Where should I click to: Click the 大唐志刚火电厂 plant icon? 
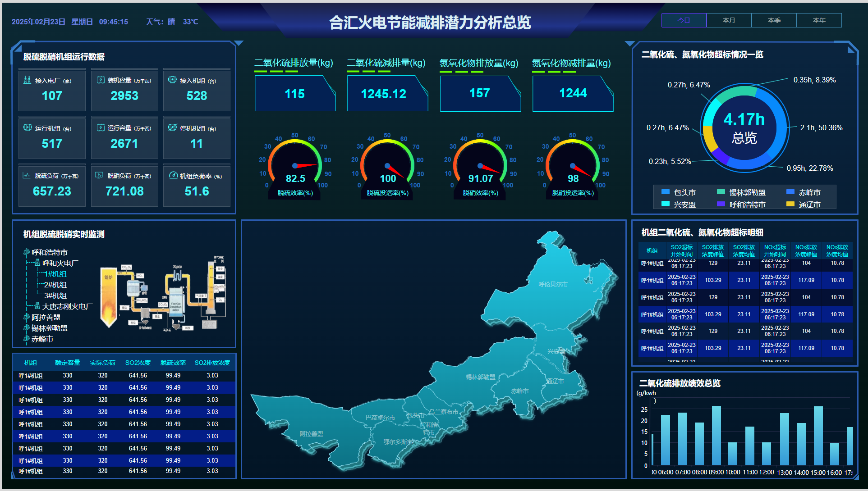click(37, 306)
